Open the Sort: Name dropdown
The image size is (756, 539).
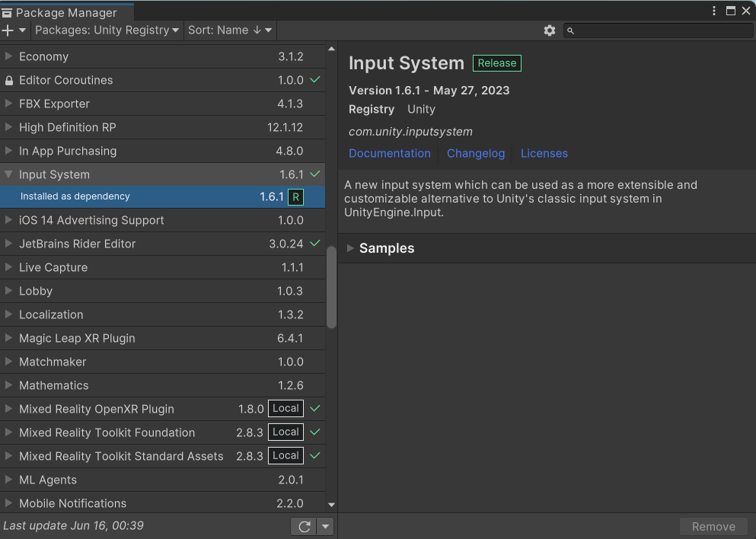point(230,30)
